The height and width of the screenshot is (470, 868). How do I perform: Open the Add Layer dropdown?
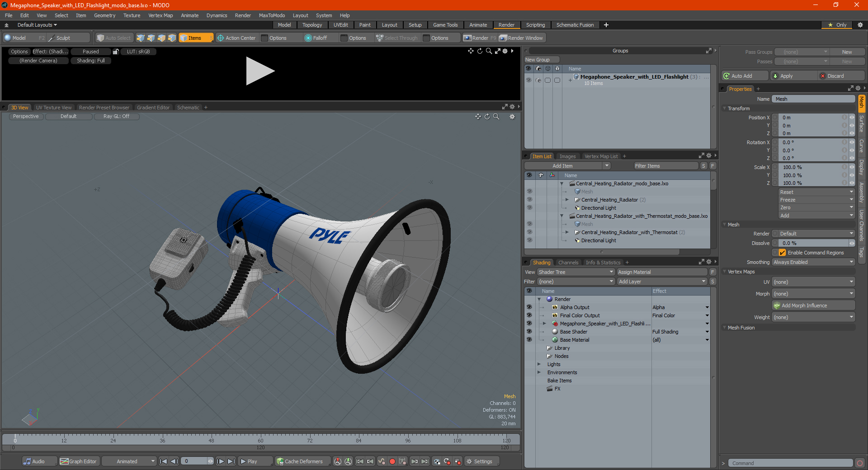click(662, 282)
